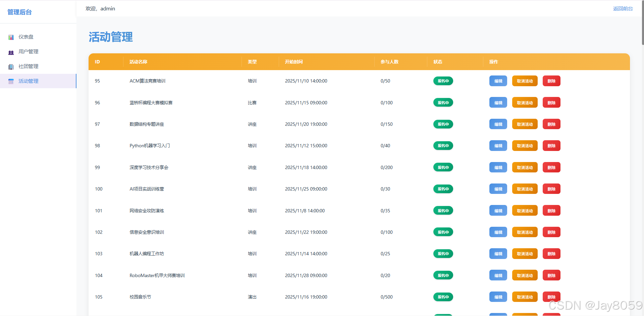644x316 pixels.
Task: Cancel the 深度学习技术分享会 activity
Action: point(525,167)
